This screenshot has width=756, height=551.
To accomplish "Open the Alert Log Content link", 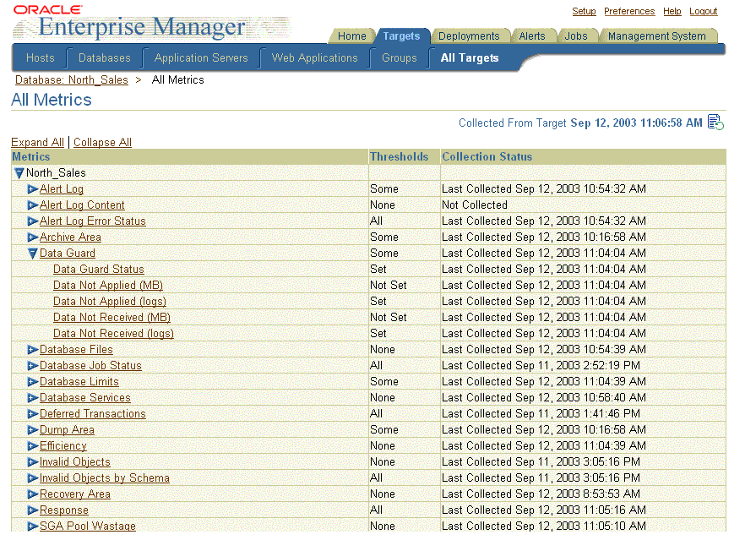I will 82,205.
